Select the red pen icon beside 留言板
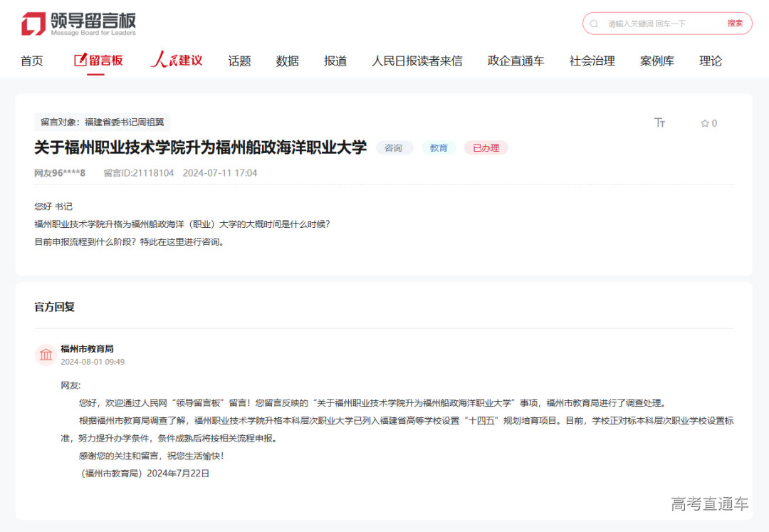Screen dimensions: 769x532 [x=81, y=60]
